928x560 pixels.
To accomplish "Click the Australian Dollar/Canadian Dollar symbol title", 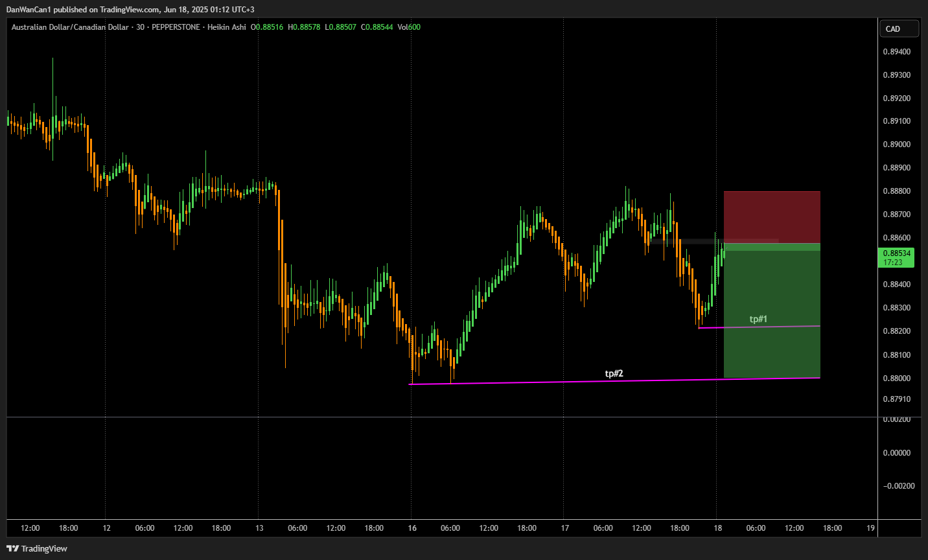I will click(70, 27).
